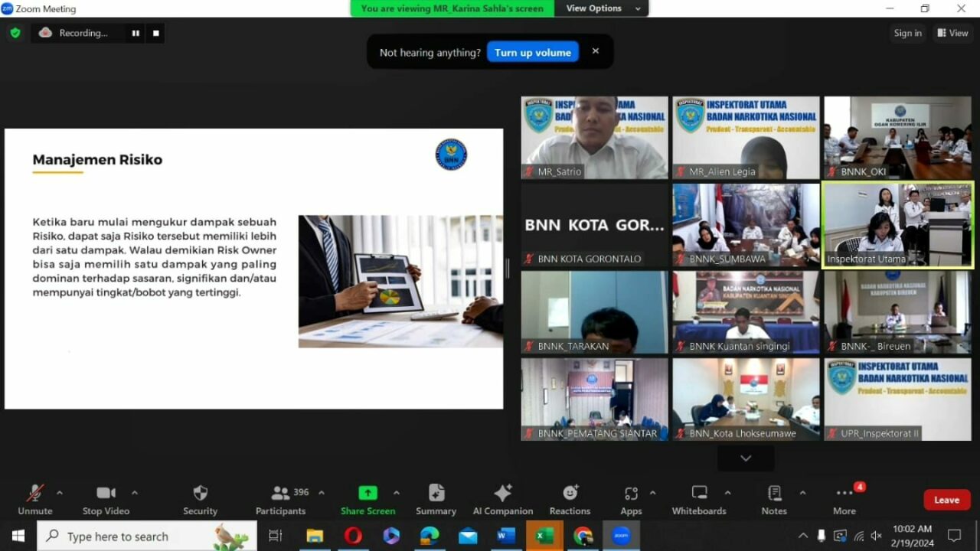
Task: Open Excel from the Windows taskbar
Action: pos(544,536)
